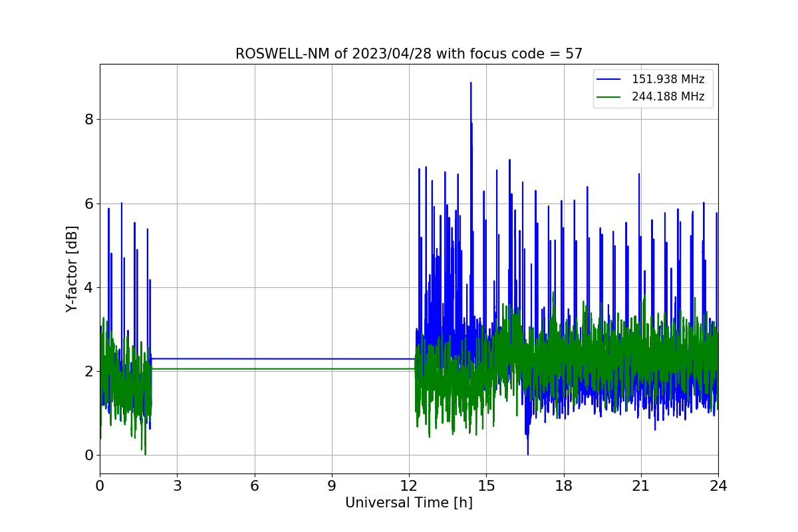Click y-axis tick label 4
The width and height of the screenshot is (798, 532).
(88, 287)
